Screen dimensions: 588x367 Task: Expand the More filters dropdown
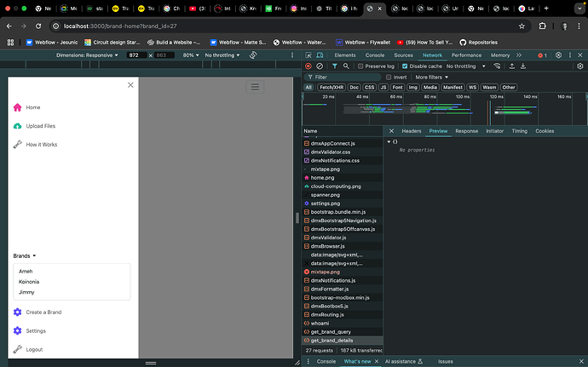tap(431, 77)
